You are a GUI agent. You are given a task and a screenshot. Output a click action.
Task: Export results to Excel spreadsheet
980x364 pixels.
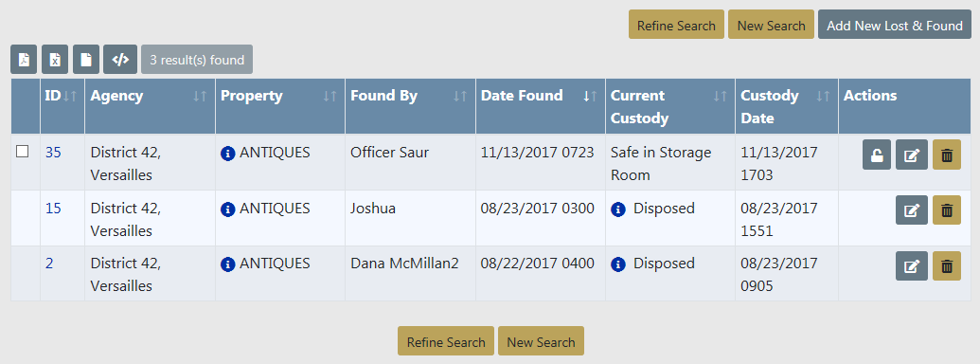[x=55, y=60]
